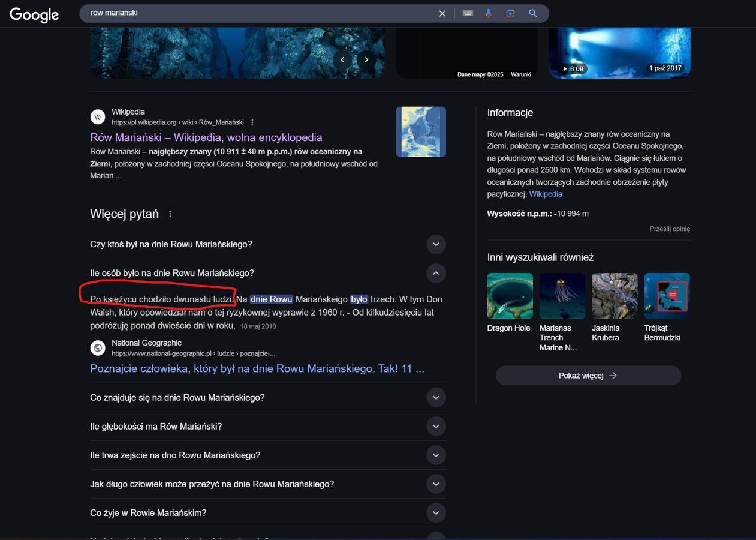Image resolution: width=756 pixels, height=540 pixels.
Task: Open the on-screen keyboard input tool
Action: (x=468, y=13)
